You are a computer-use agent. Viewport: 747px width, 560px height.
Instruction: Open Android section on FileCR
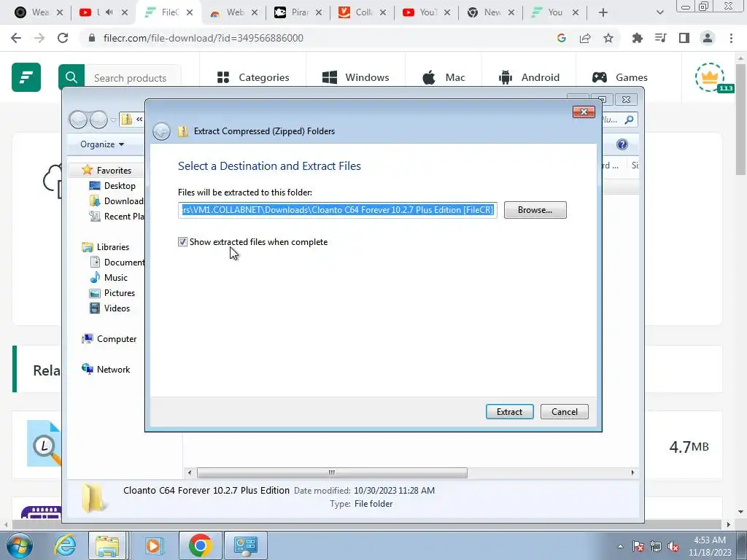coord(529,77)
